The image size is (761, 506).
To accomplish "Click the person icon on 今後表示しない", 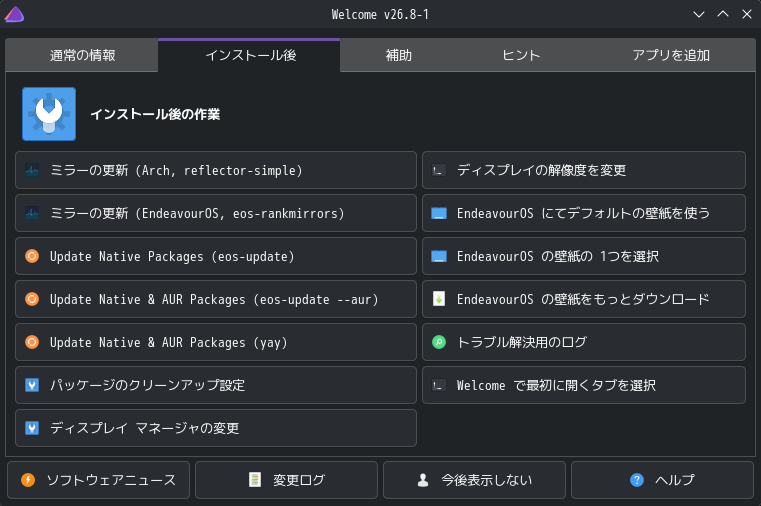I will pyautogui.click(x=423, y=480).
